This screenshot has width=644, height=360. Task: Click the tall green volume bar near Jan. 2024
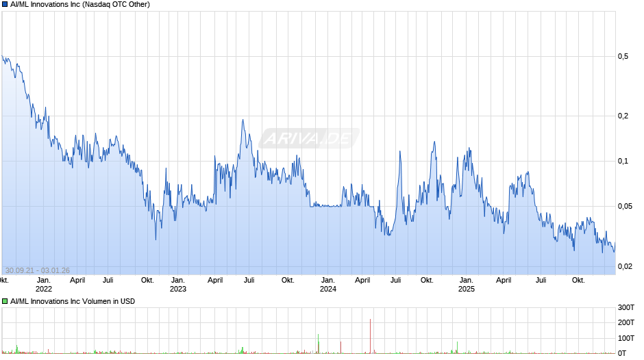[x=319, y=344]
